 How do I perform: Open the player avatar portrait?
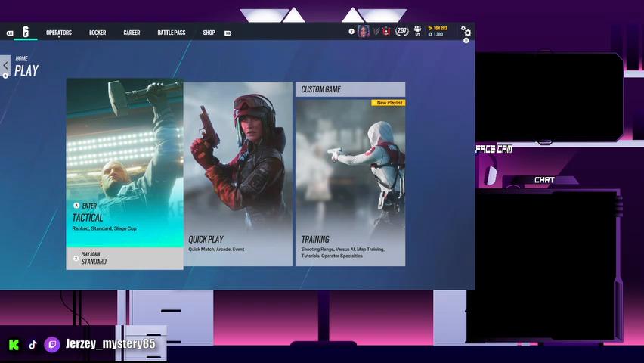click(364, 31)
